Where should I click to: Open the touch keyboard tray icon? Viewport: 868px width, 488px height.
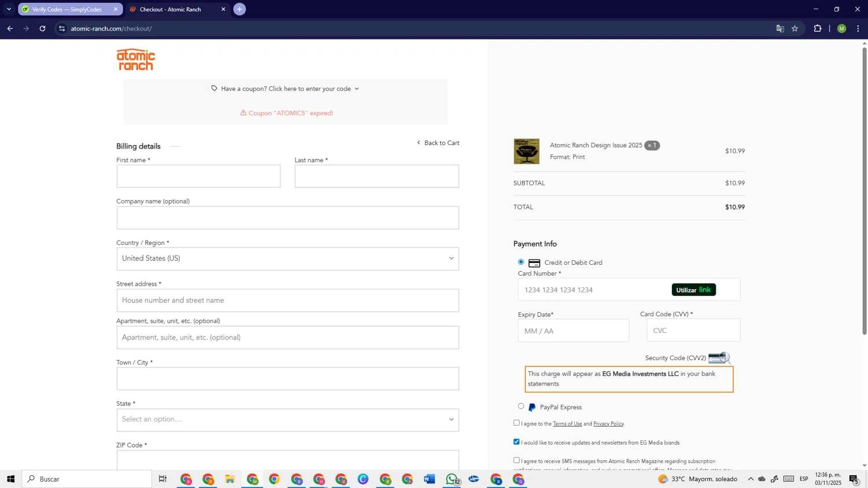point(789,479)
